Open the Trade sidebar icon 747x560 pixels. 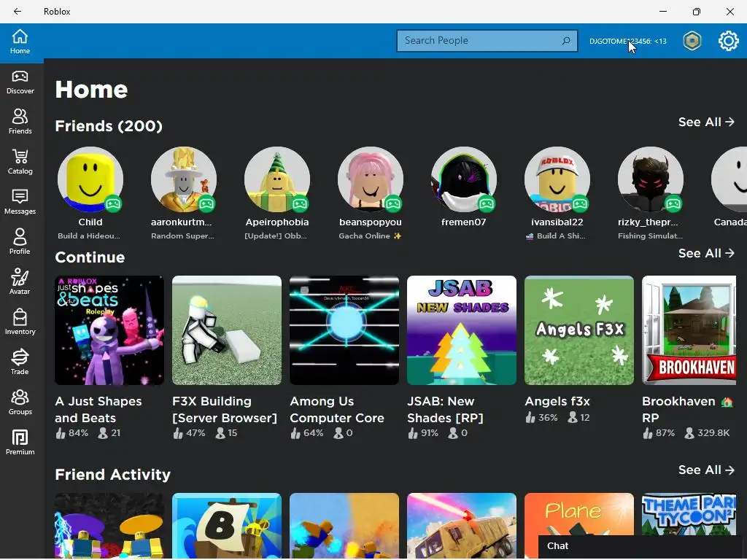point(20,363)
